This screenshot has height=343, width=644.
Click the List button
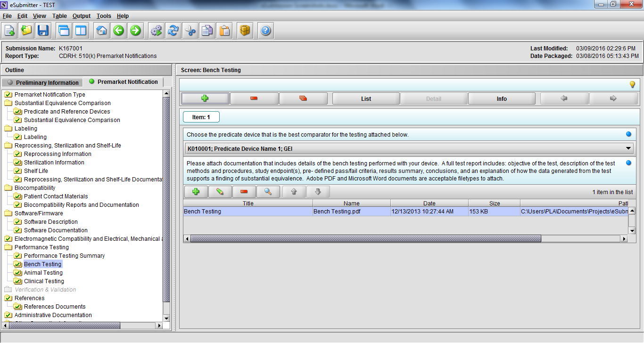(366, 98)
